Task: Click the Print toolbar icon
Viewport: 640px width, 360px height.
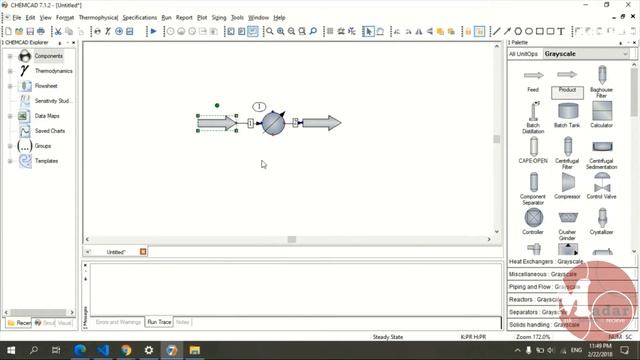Action: 41,31
